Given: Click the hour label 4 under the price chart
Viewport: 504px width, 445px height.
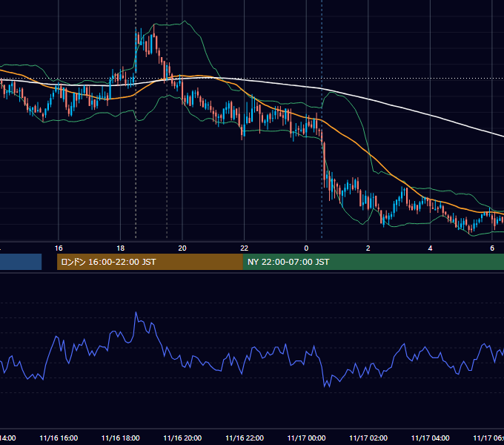Looking at the screenshot, I should [430, 248].
